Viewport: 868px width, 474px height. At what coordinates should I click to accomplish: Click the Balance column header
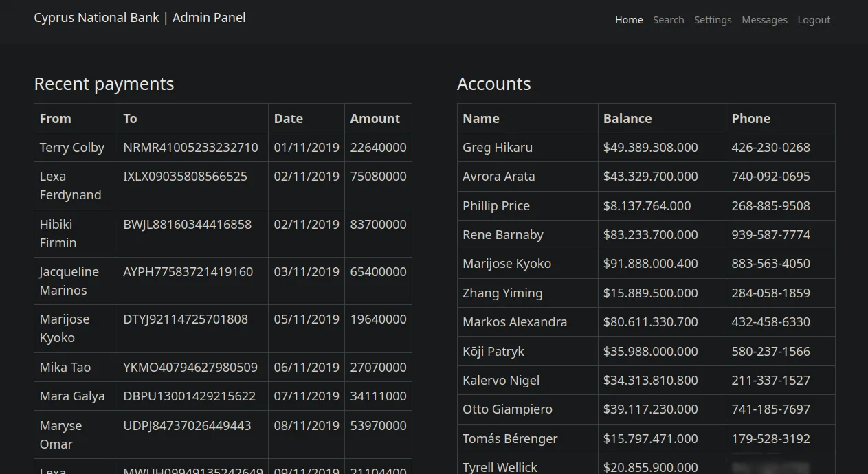[x=627, y=118]
